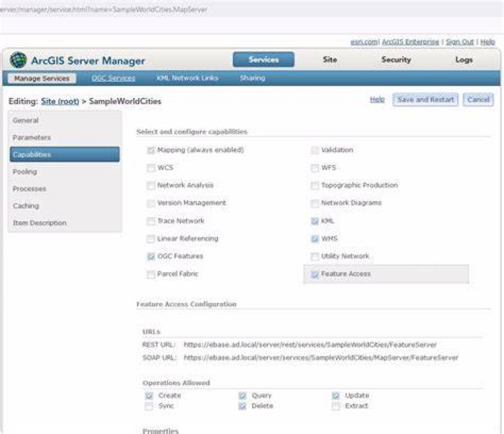504x434 pixels.
Task: Open the Site main tab
Action: coord(330,59)
